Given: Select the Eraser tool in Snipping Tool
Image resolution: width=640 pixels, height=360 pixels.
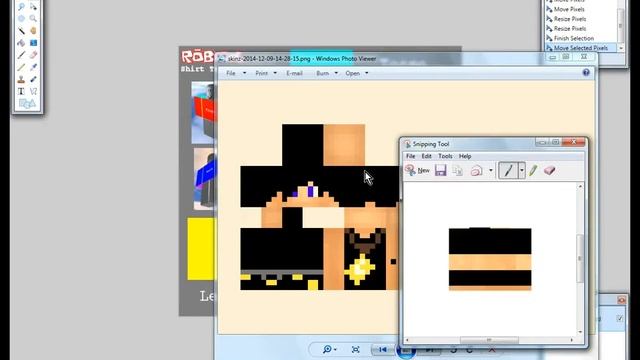Looking at the screenshot, I should coord(549,170).
